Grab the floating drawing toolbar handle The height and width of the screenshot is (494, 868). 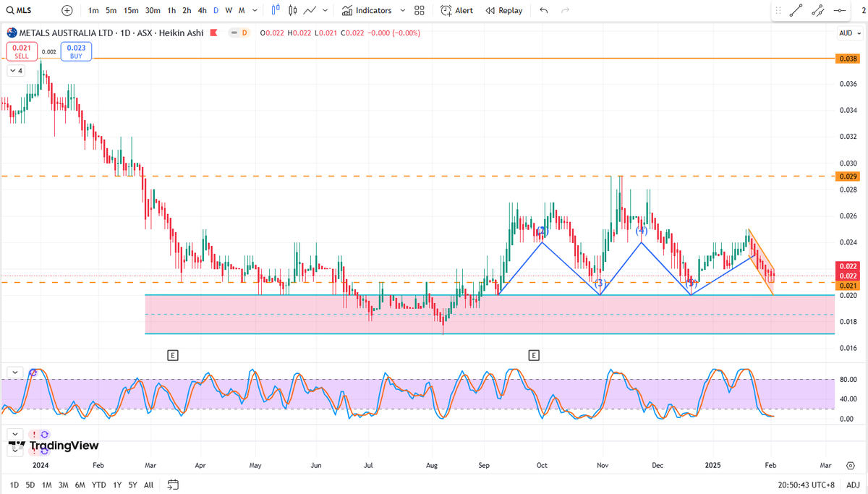[x=778, y=10]
